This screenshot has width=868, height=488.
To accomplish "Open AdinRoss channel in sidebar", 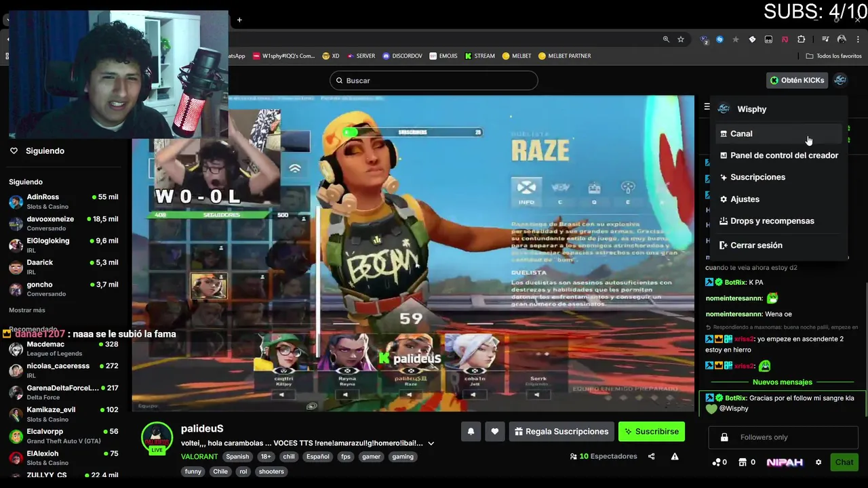I will 64,201.
